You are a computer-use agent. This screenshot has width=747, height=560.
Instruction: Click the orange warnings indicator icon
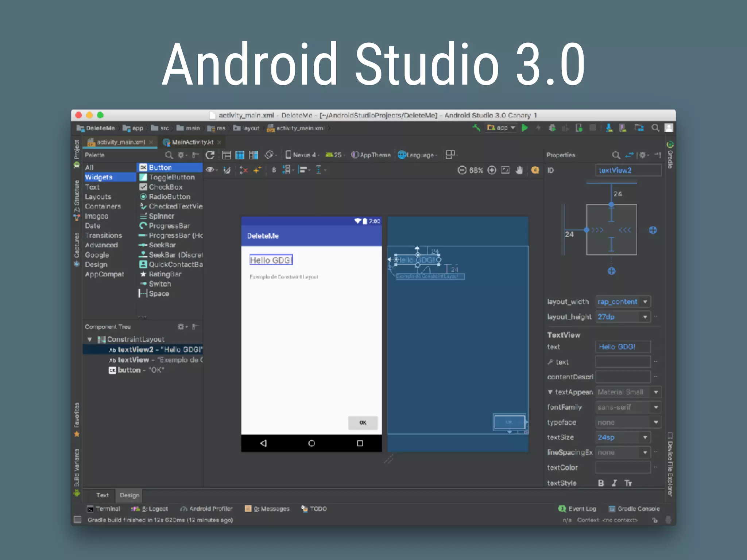(x=535, y=170)
